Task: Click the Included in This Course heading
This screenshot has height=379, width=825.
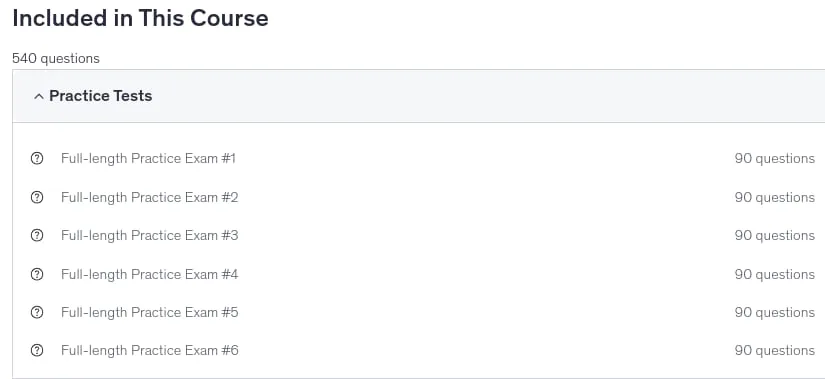Action: tap(140, 18)
